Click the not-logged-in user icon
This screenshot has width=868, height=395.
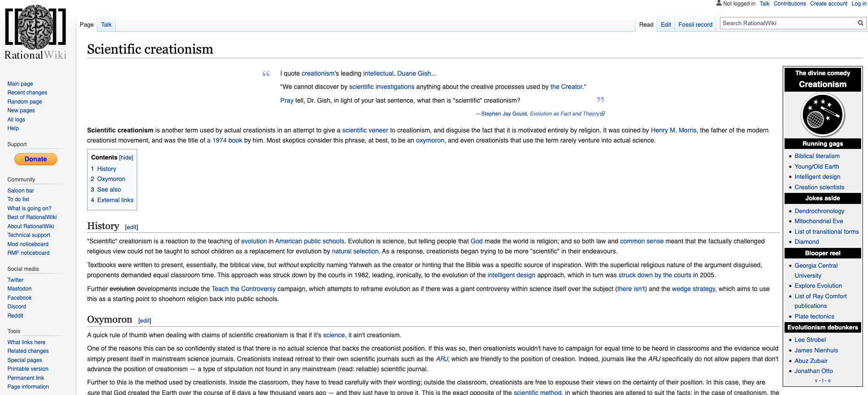[x=719, y=3]
